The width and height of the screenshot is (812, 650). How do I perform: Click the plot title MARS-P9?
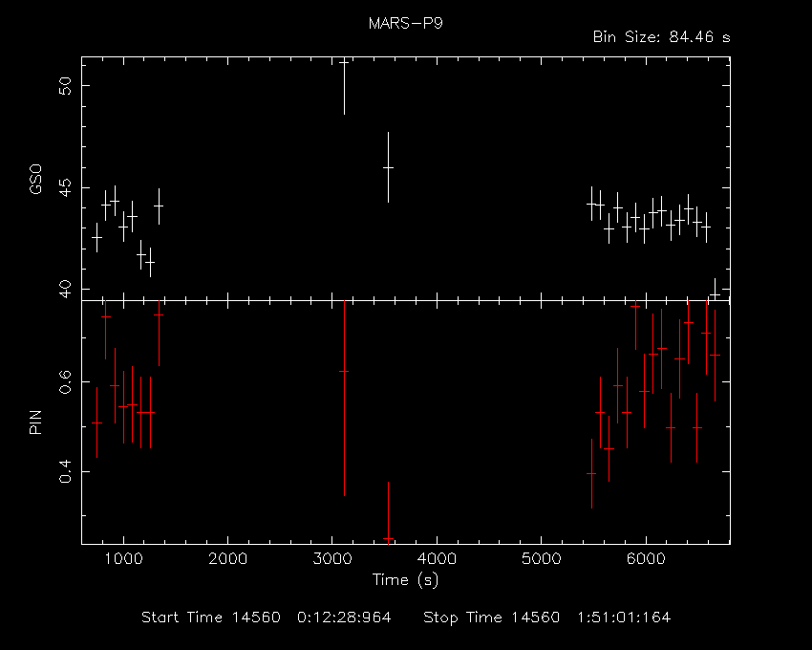(x=405, y=23)
